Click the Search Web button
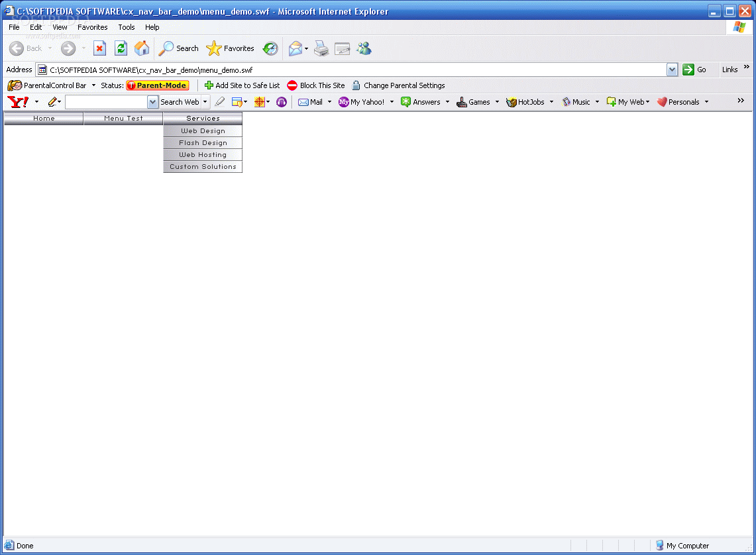 pyautogui.click(x=180, y=101)
